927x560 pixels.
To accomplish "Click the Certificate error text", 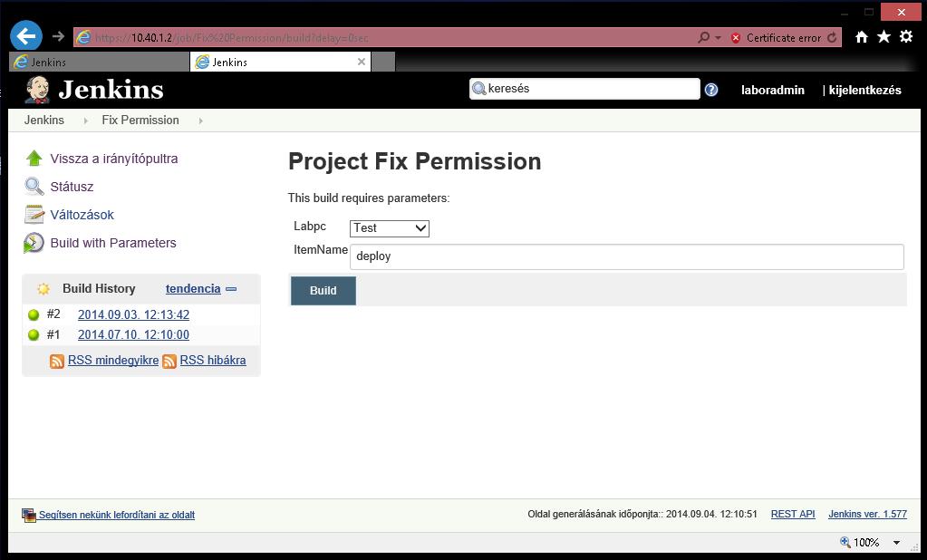I will (x=783, y=38).
